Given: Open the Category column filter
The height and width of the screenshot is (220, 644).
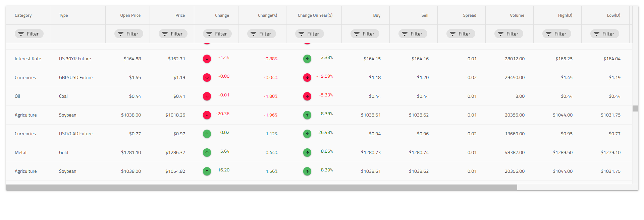Looking at the screenshot, I should (x=29, y=34).
